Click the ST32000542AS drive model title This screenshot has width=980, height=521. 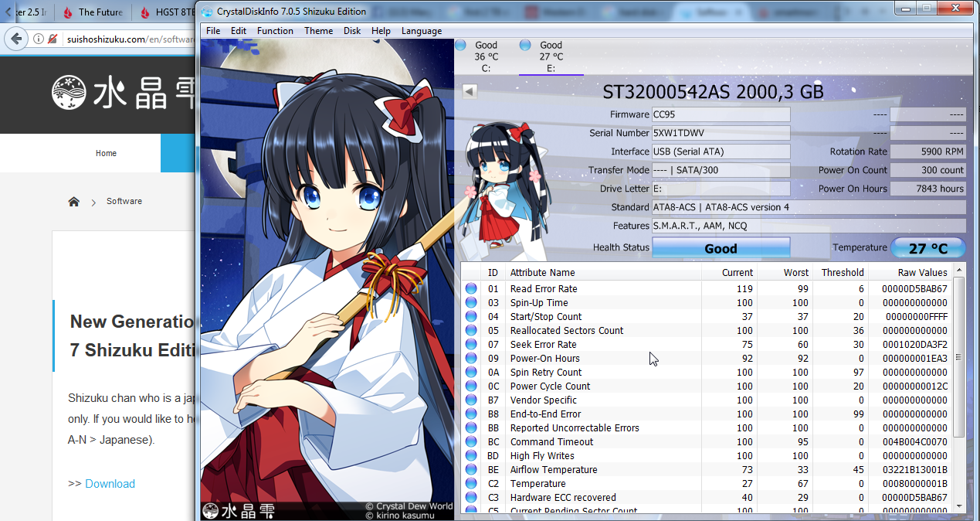[713, 92]
